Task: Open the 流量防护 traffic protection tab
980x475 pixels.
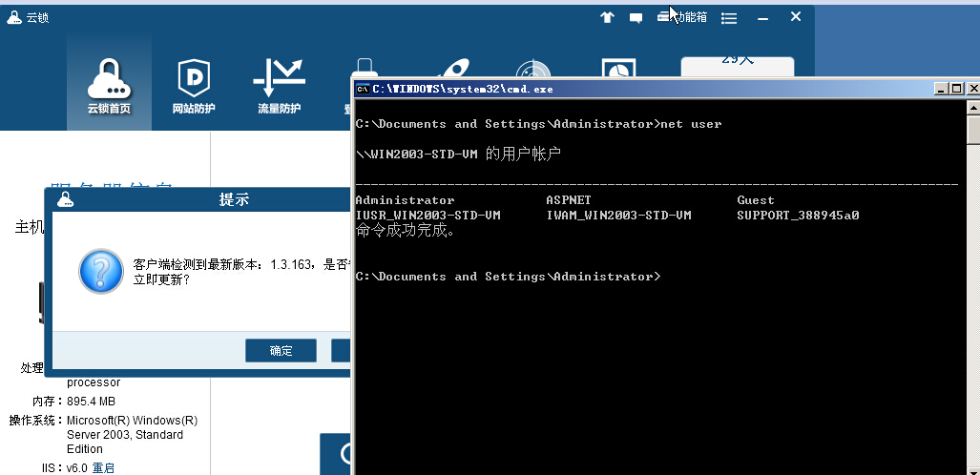Action: point(280,84)
